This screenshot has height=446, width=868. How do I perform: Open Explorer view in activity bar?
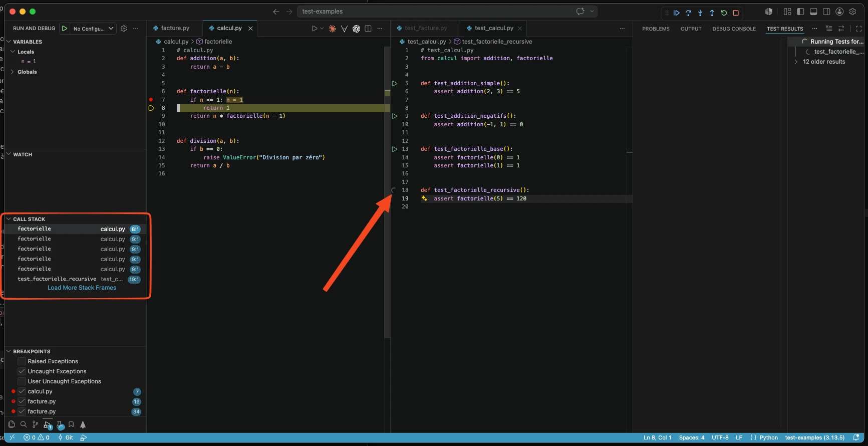point(12,424)
